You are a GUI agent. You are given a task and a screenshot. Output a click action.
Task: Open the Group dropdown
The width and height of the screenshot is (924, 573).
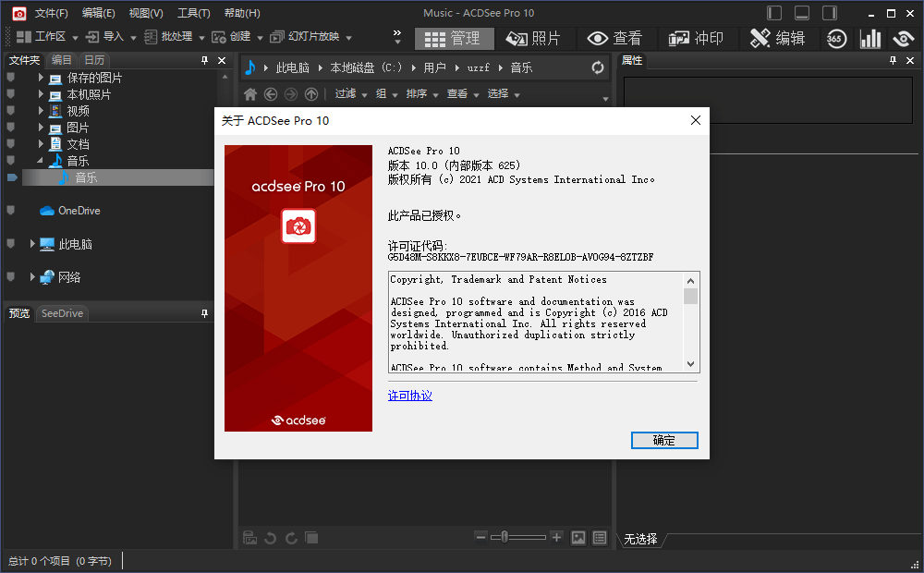click(x=386, y=93)
